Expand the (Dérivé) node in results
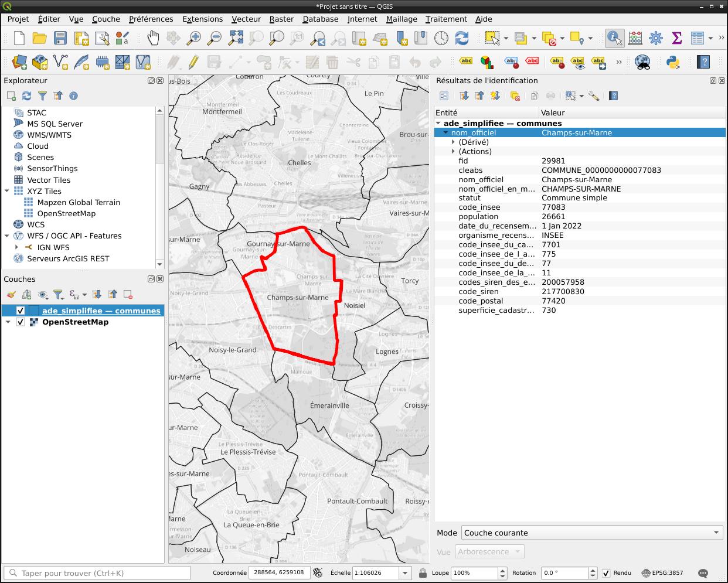 point(453,142)
